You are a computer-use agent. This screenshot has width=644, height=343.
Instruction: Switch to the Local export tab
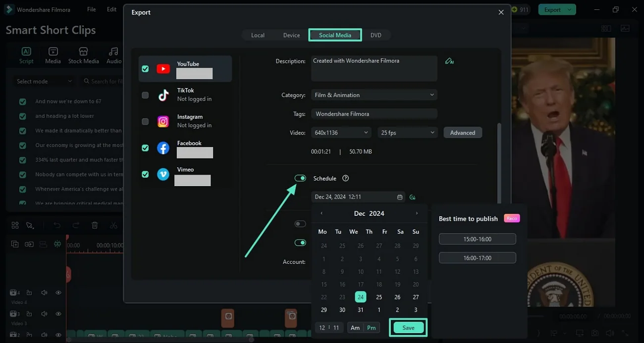coord(258,35)
